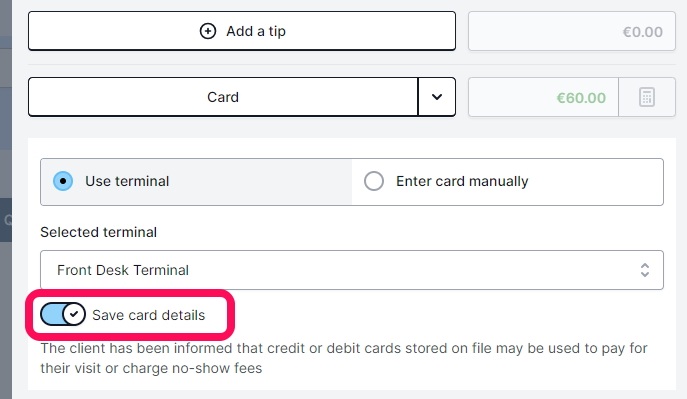Expand payment method chevron beside Card

[437, 97]
